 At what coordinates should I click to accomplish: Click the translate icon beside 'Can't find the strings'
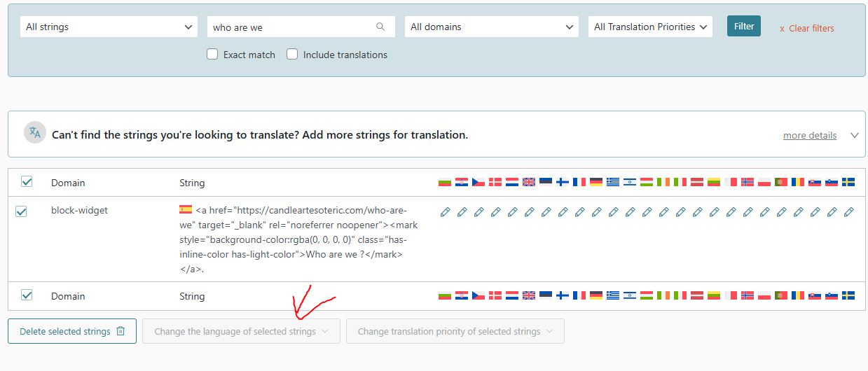(34, 133)
